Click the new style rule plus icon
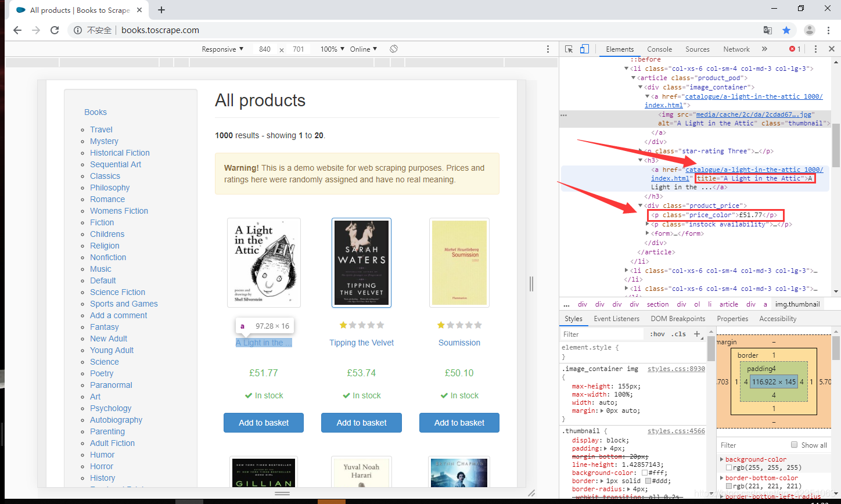Image resolution: width=841 pixels, height=504 pixels. pyautogui.click(x=697, y=334)
